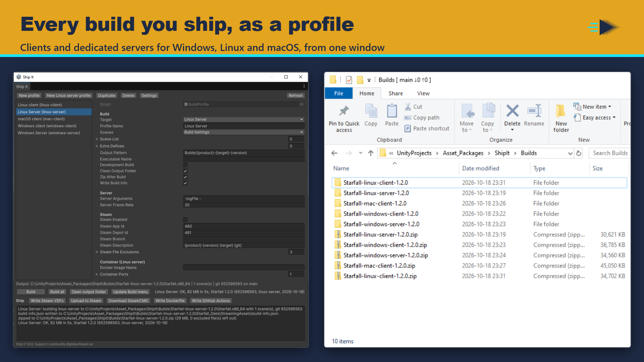The width and height of the screenshot is (644, 362).
Task: Click the Build all button
Action: pyautogui.click(x=57, y=292)
